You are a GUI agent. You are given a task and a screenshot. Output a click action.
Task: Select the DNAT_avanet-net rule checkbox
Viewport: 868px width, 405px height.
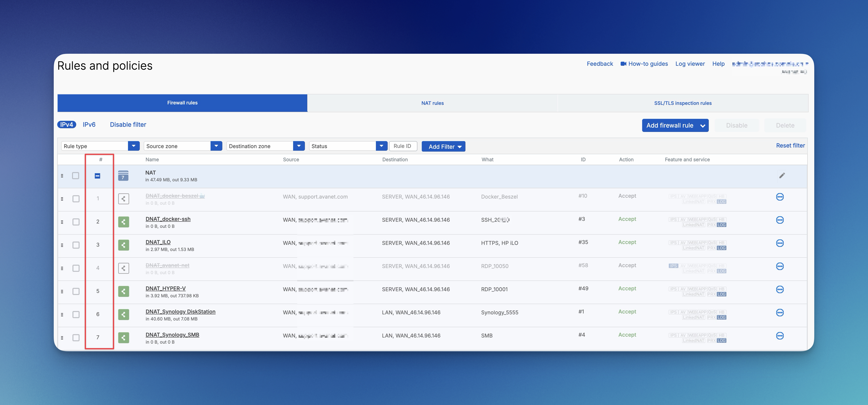pyautogui.click(x=76, y=268)
